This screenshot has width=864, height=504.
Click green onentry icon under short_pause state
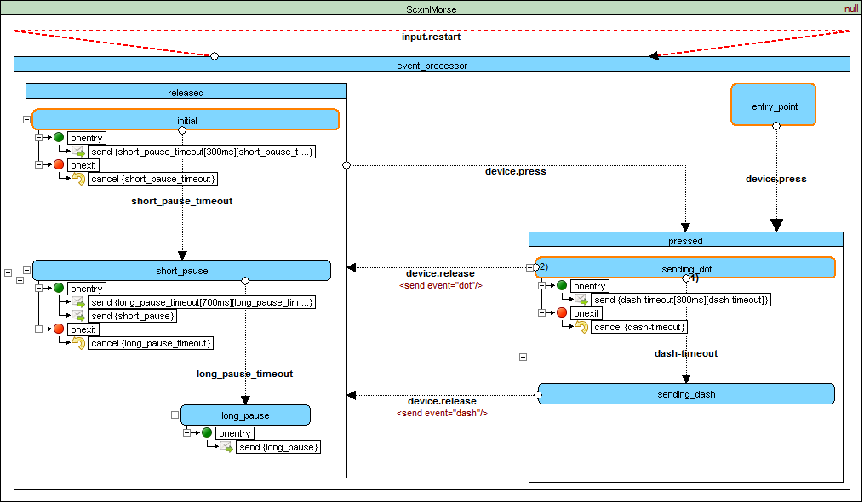(x=59, y=288)
